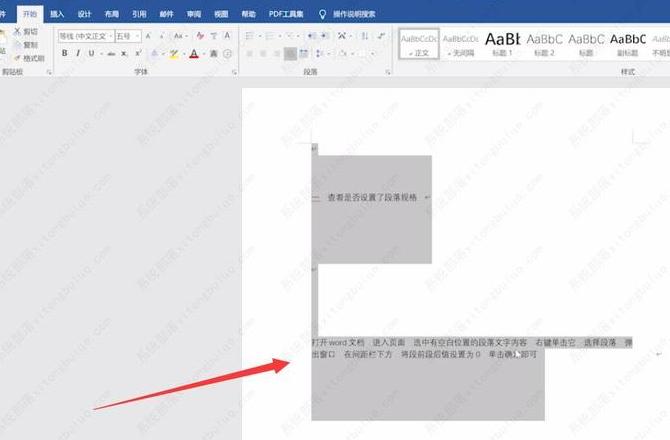
Task: Select the Format Painter (格式刷)
Action: (x=29, y=58)
